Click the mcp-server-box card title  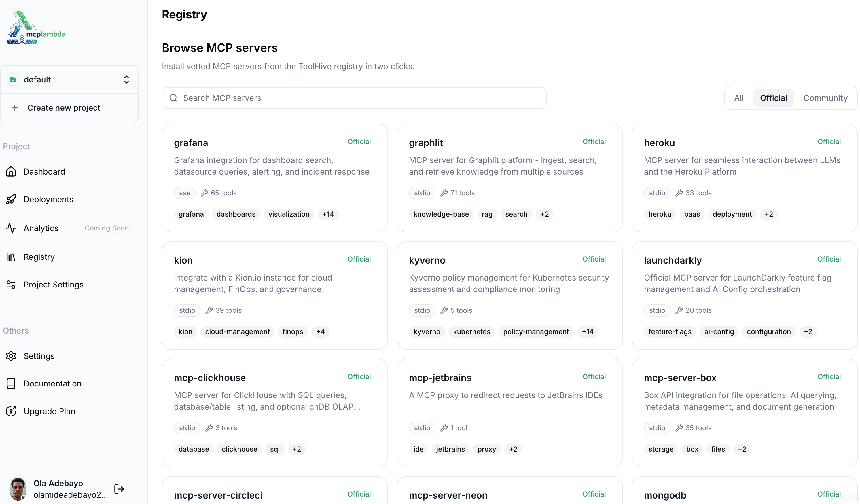[680, 378]
